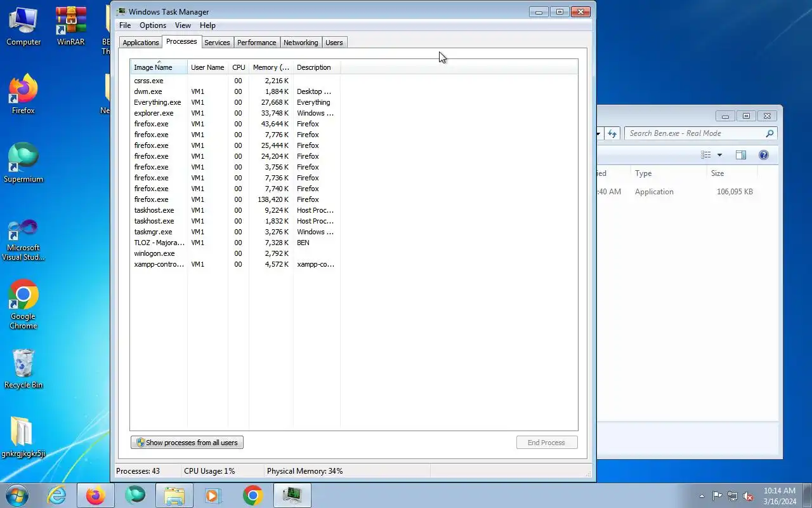Click the muted volume tray icon
The height and width of the screenshot is (508, 812).
click(749, 496)
